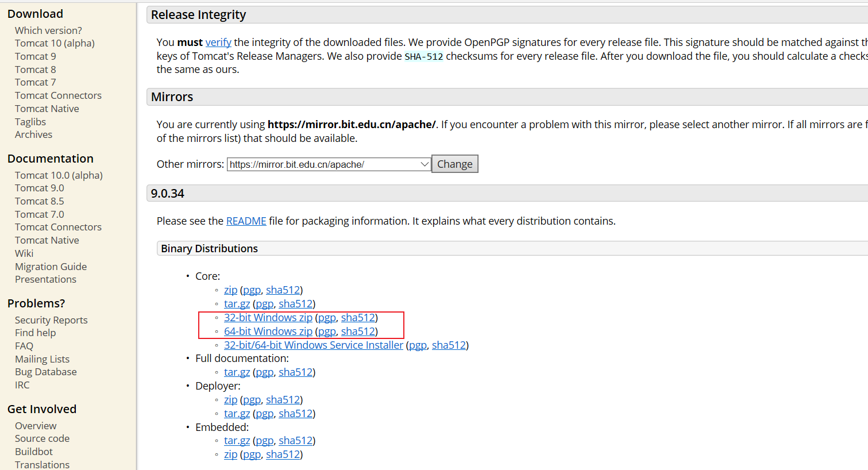This screenshot has width=868, height=470.
Task: Open sha512 for Deployer zip
Action: click(283, 400)
